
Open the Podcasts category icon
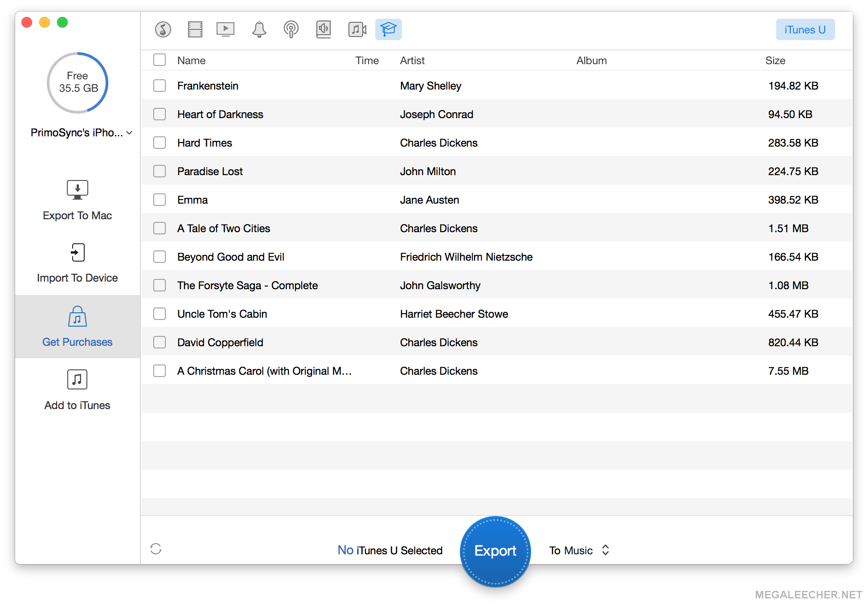[x=291, y=29]
